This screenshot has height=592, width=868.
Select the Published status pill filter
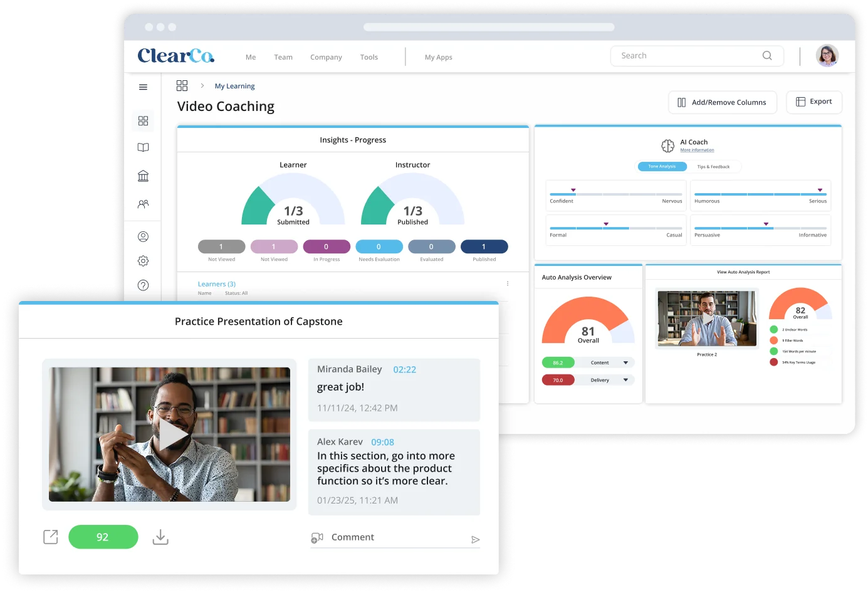(x=484, y=247)
